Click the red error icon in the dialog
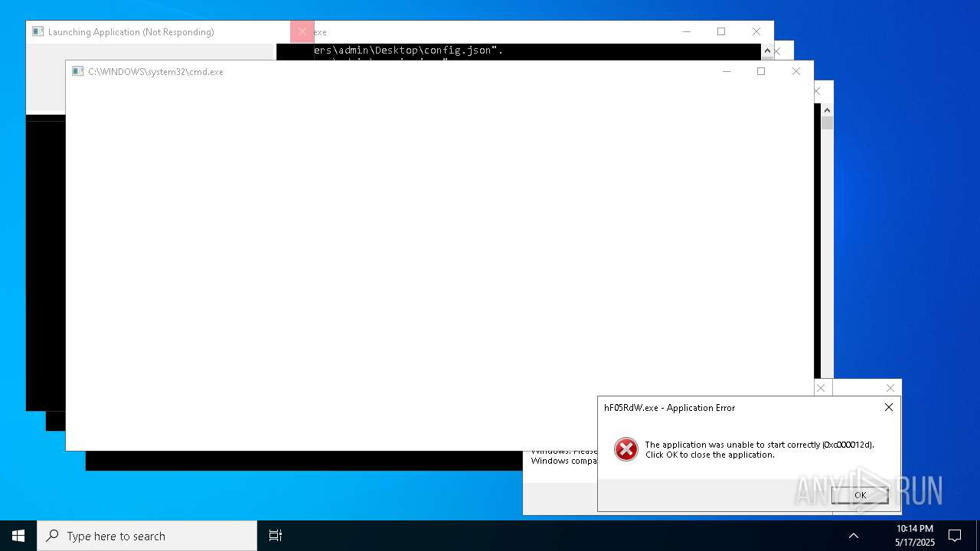The image size is (980, 551). [x=626, y=449]
